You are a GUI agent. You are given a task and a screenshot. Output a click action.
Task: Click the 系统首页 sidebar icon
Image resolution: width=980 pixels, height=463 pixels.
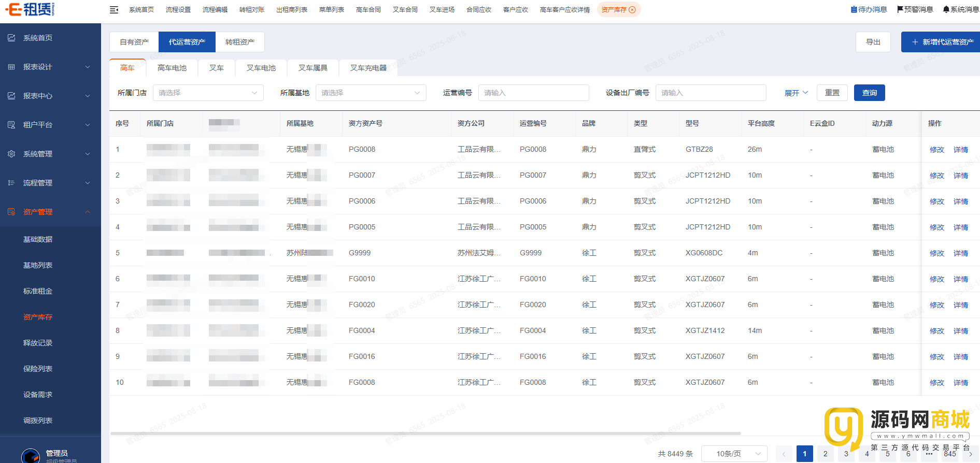(x=11, y=38)
